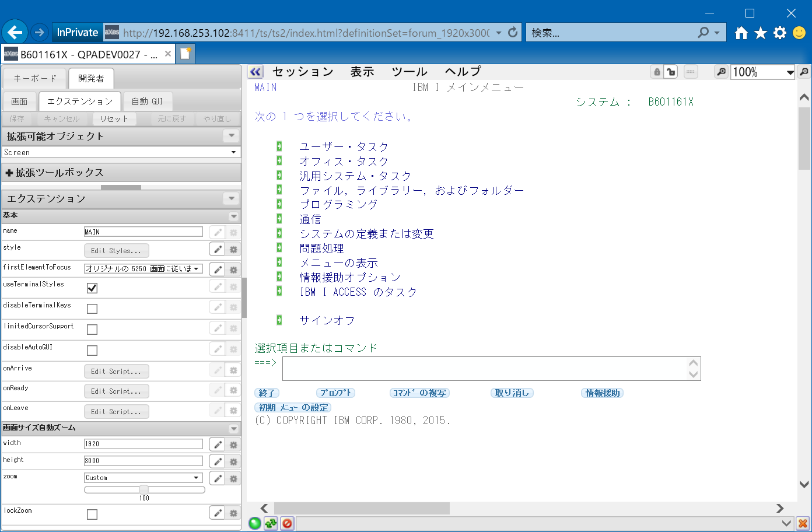Screen dimensions: 812x532
Task: Collapse 画面サイズ自動ズーム group arrow
Action: (x=234, y=428)
